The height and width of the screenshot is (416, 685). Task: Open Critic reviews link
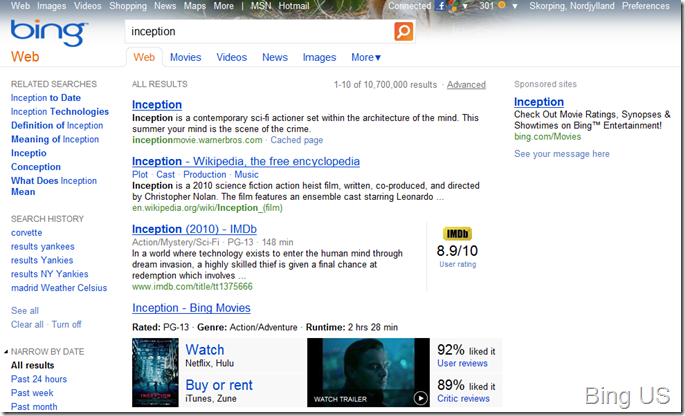pyautogui.click(x=464, y=399)
